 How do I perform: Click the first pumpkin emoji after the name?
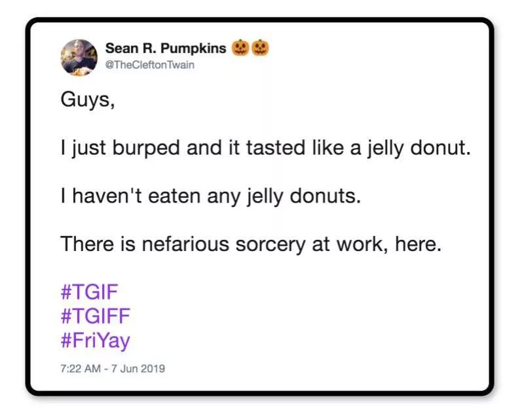point(239,48)
